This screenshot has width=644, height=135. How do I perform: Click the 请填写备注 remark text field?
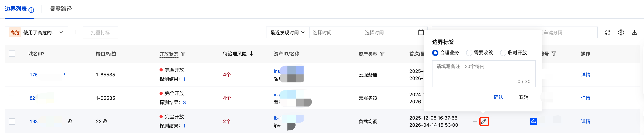[x=484, y=74]
